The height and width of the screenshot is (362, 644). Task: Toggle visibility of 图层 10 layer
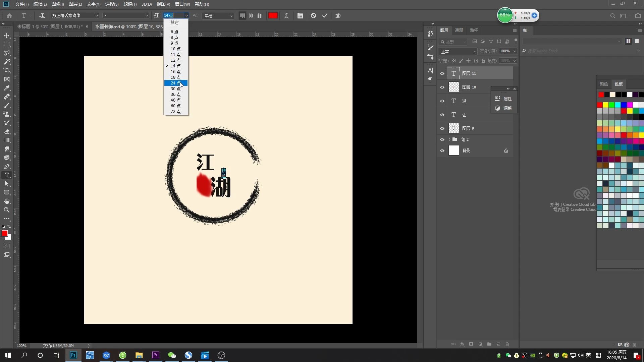(x=442, y=87)
